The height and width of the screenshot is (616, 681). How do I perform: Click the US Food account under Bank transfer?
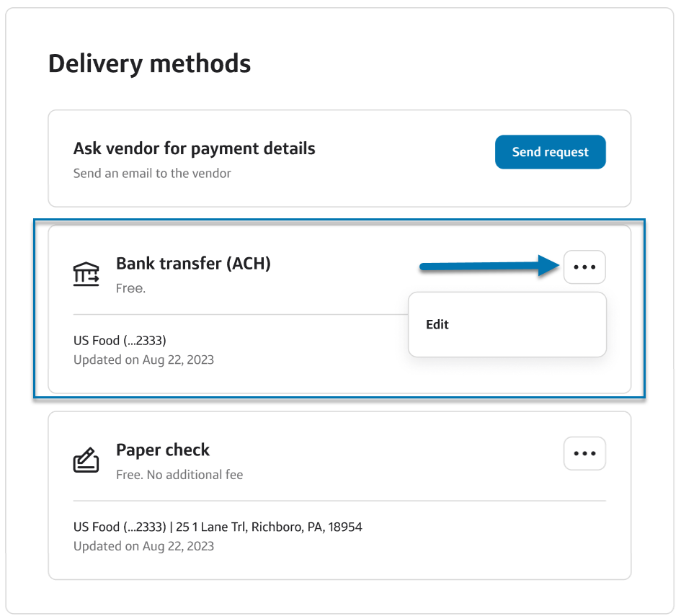[x=120, y=341]
